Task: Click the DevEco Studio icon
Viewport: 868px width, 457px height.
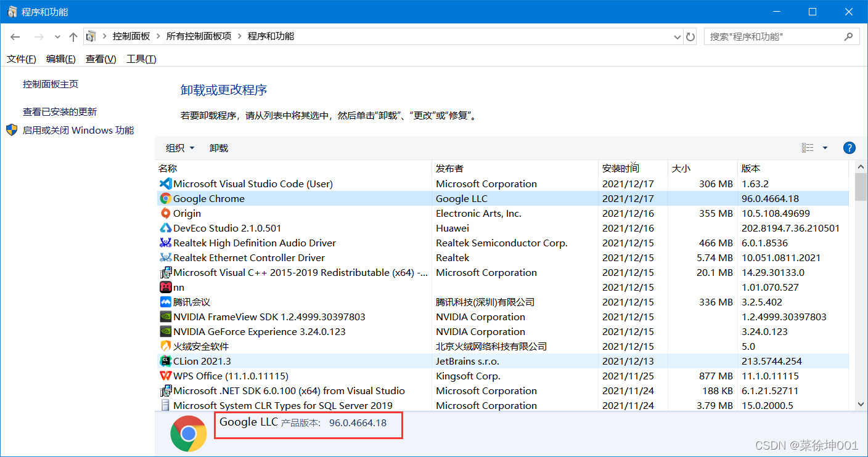Action: [x=165, y=228]
